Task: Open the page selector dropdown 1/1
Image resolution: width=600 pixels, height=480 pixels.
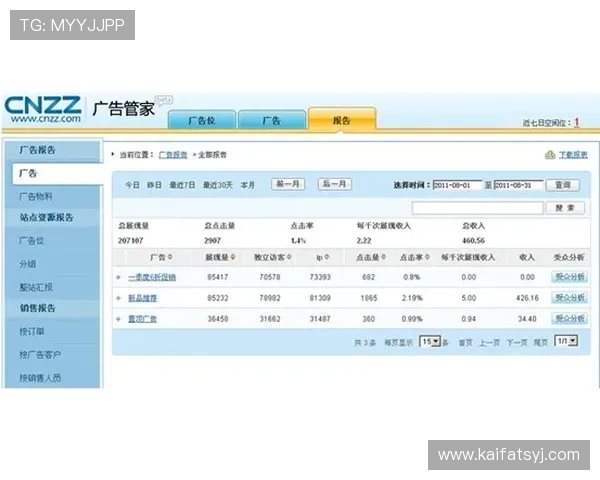Action: tap(566, 341)
